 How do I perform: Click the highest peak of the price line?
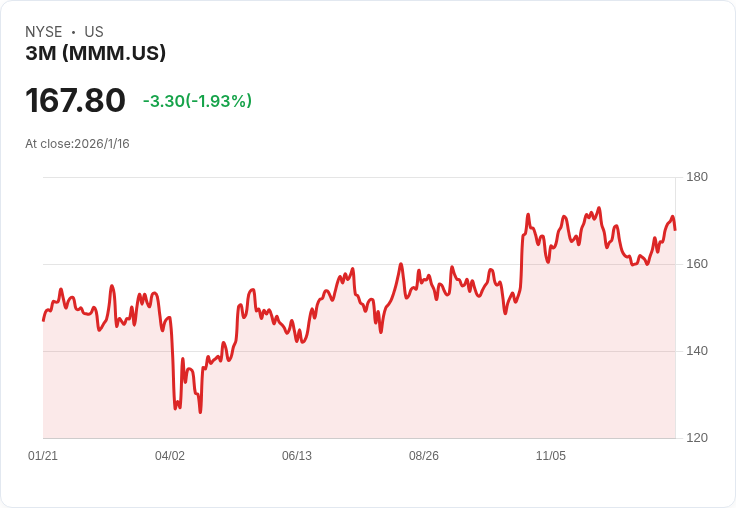(x=599, y=208)
